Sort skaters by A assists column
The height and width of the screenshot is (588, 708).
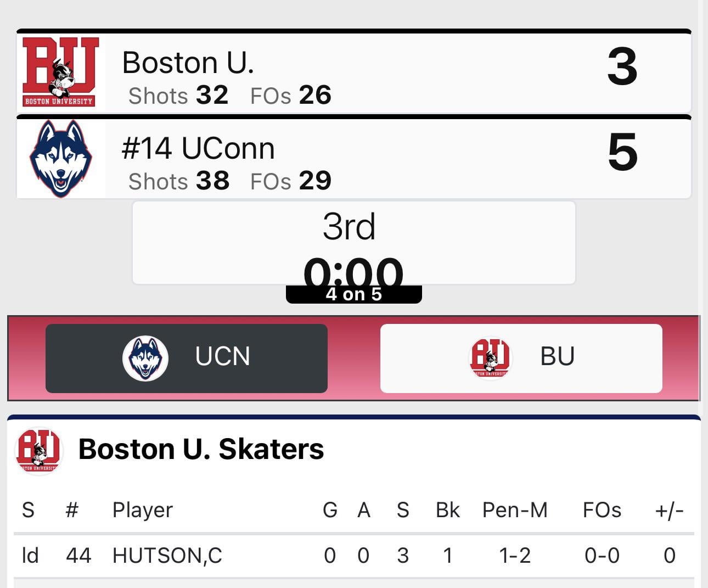point(363,510)
